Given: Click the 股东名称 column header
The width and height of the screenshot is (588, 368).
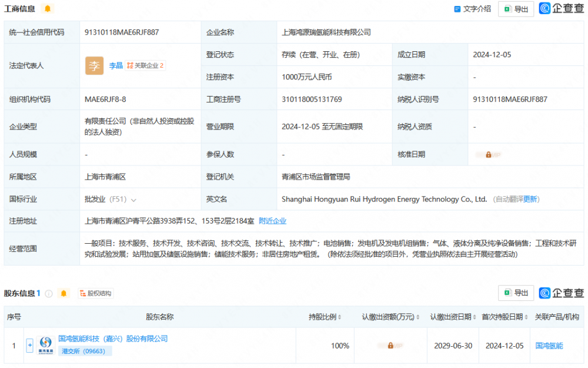Looking at the screenshot, I should pos(160,317).
